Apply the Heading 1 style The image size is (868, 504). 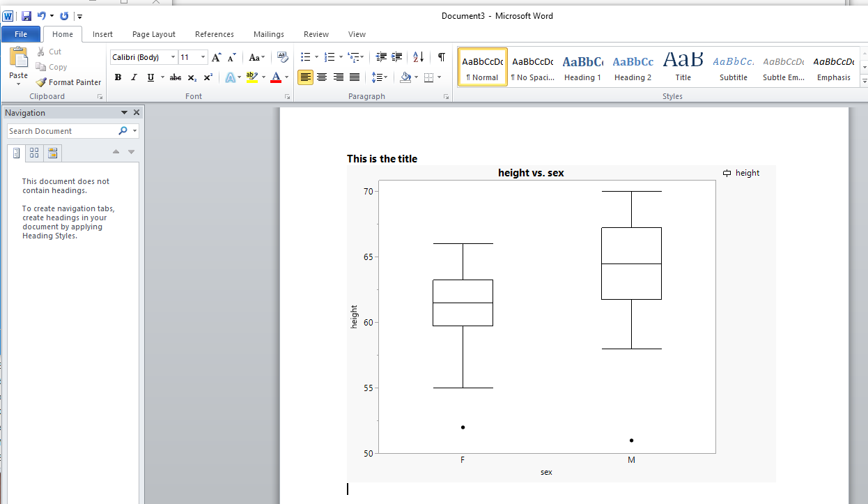click(582, 66)
